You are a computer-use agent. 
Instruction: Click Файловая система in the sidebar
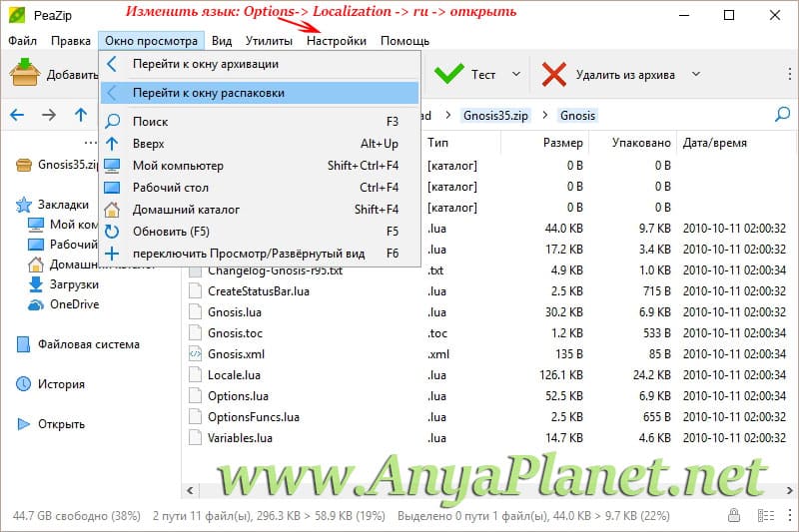(x=89, y=344)
